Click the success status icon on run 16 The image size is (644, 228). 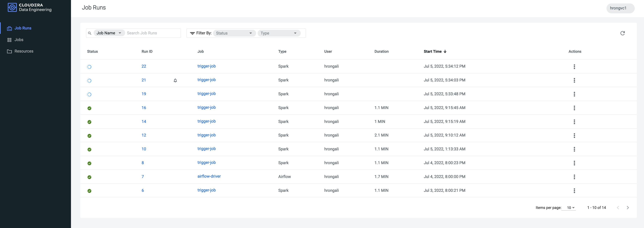pyautogui.click(x=90, y=108)
